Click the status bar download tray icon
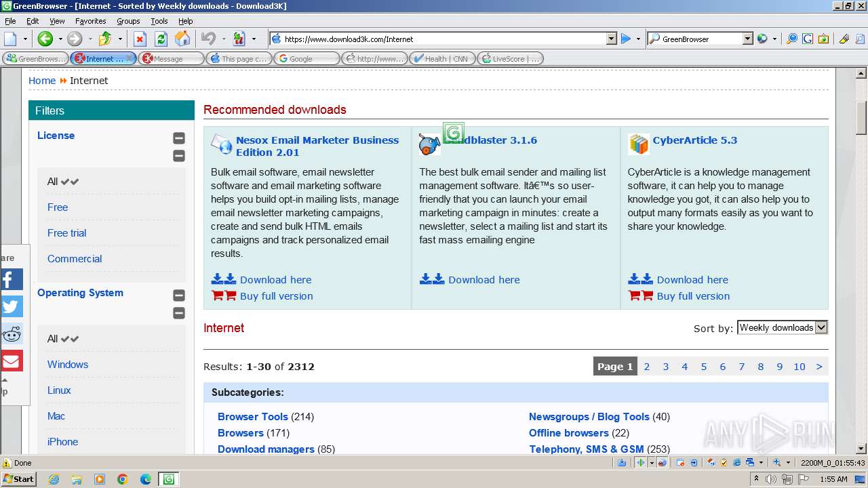Viewport: 868px width, 488px height. click(622, 462)
